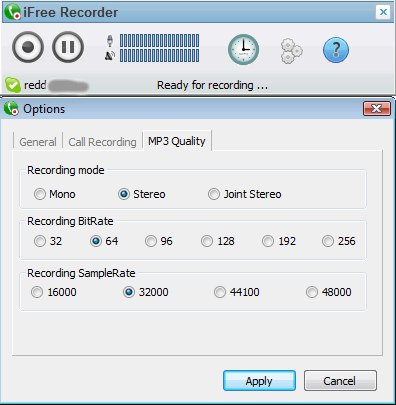Click the 'Recording SampleRate' group label
396x405 pixels.
81,273
